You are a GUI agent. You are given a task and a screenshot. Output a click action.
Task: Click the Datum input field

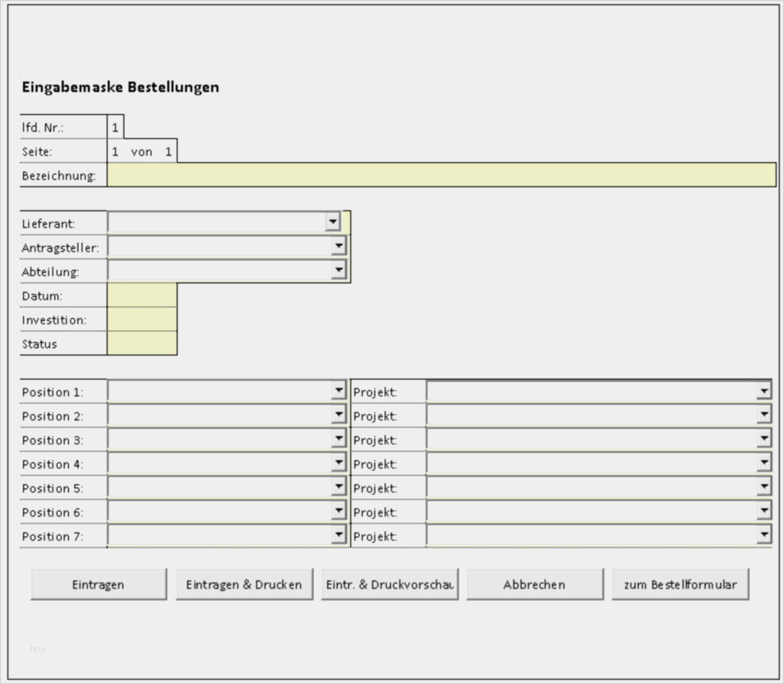pyautogui.click(x=142, y=295)
